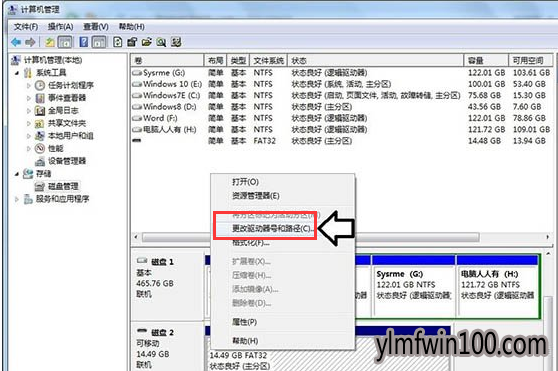Viewport: 558px width, 371px height.
Task: Choose 帮助(H) in the context menu
Action: [x=283, y=341]
